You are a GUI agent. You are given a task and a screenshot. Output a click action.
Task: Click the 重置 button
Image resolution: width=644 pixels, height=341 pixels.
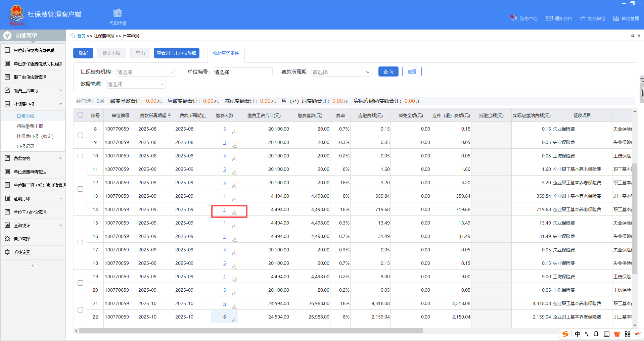[x=412, y=71]
